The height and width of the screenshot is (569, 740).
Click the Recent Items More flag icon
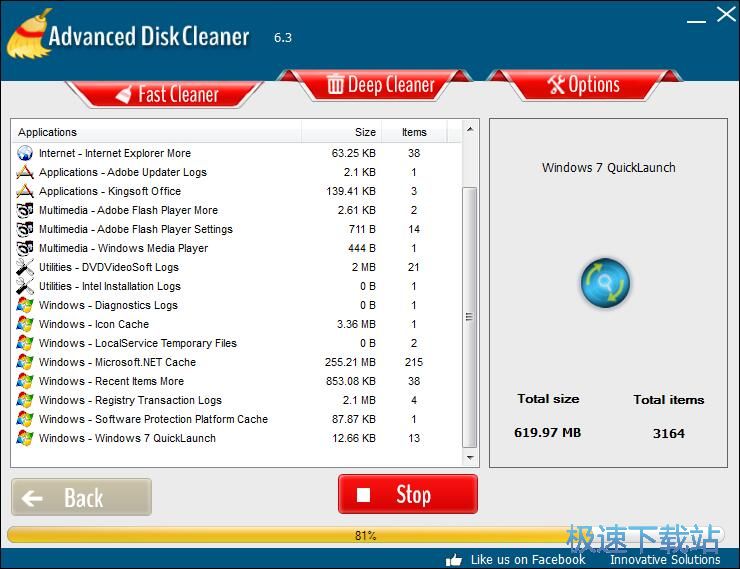pyautogui.click(x=25, y=381)
